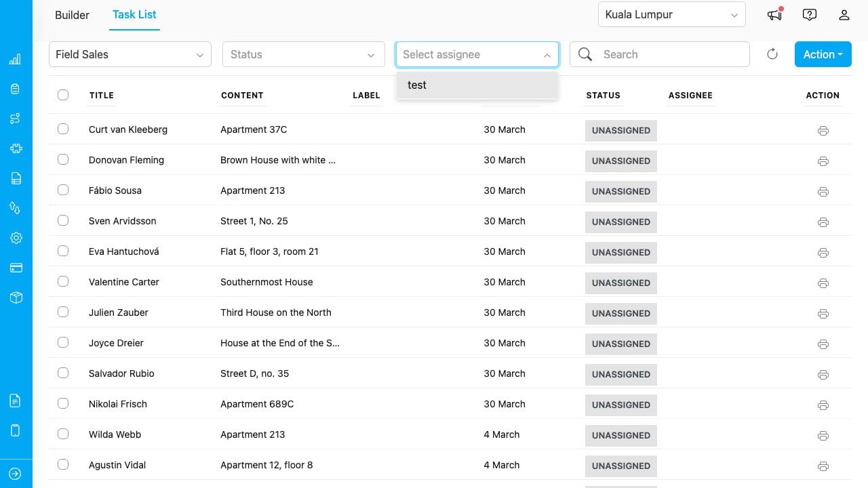Print the Salvador Rubio task
The image size is (868, 488).
pos(823,375)
